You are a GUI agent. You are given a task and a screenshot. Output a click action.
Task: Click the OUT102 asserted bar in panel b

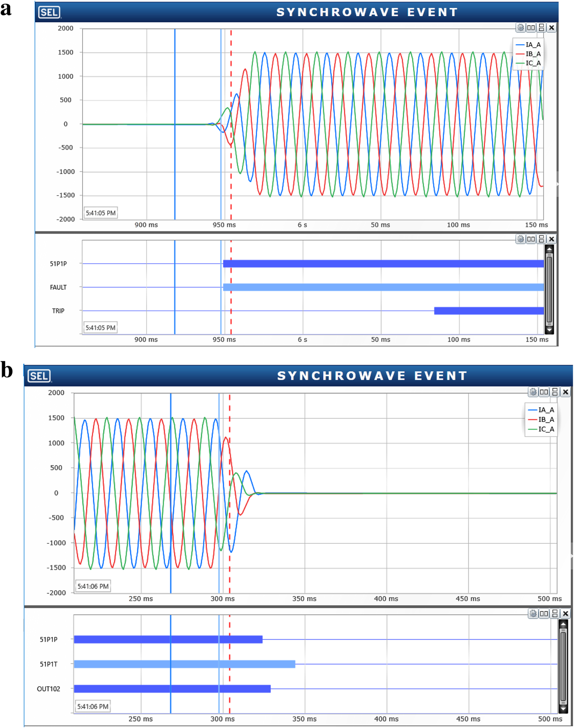(x=172, y=689)
